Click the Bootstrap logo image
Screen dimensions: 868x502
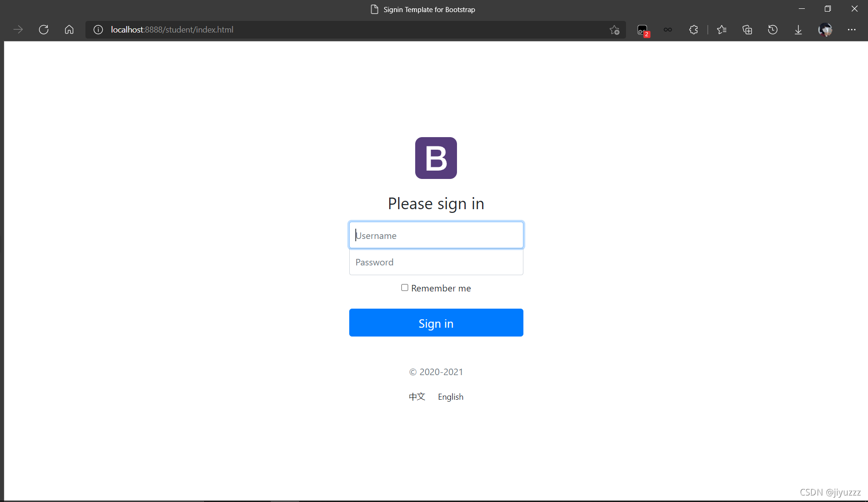click(x=436, y=158)
